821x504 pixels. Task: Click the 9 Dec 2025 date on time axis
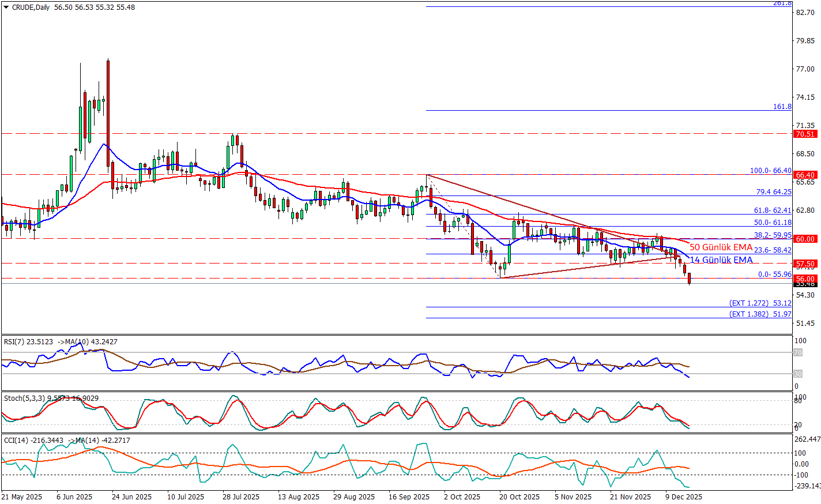pyautogui.click(x=683, y=497)
